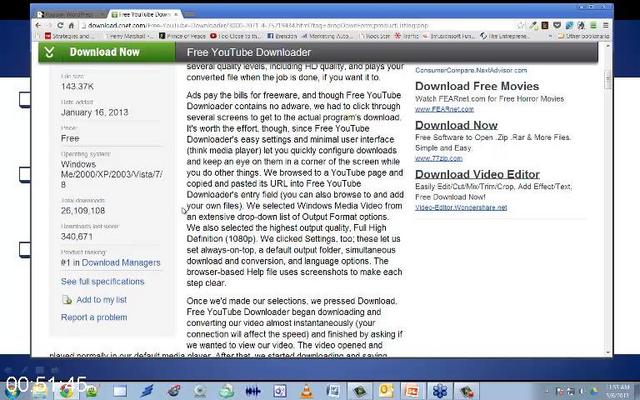
Task: Click the green Download Now button
Action: (x=107, y=52)
